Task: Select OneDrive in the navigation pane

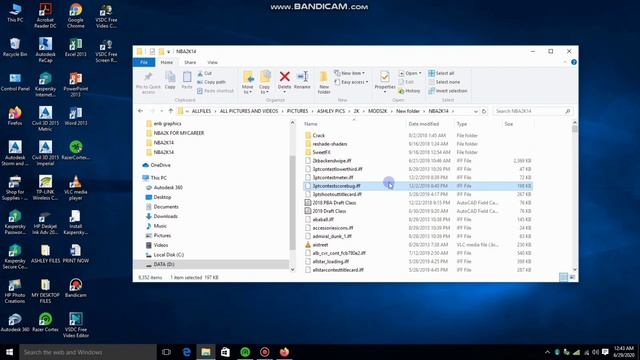Action: pos(160,165)
